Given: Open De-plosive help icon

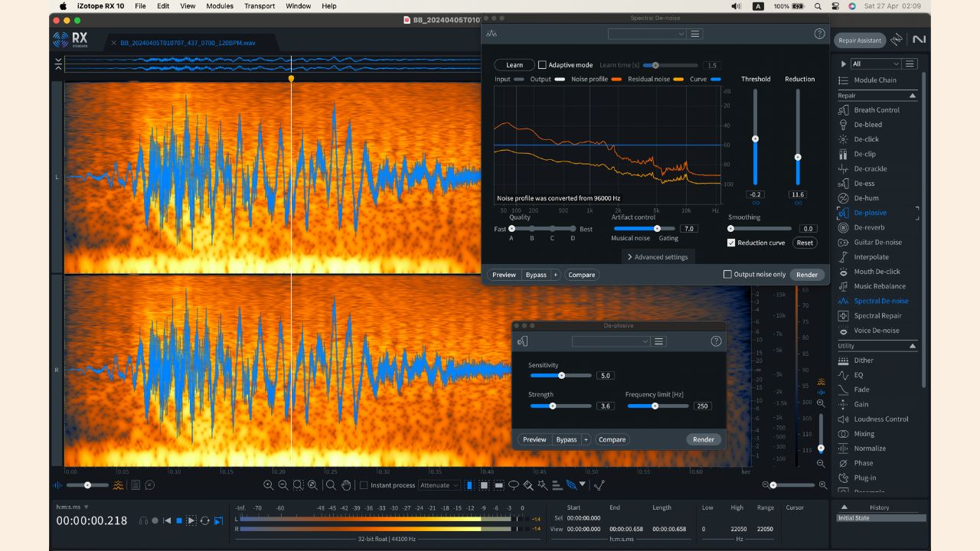Looking at the screenshot, I should tap(716, 341).
